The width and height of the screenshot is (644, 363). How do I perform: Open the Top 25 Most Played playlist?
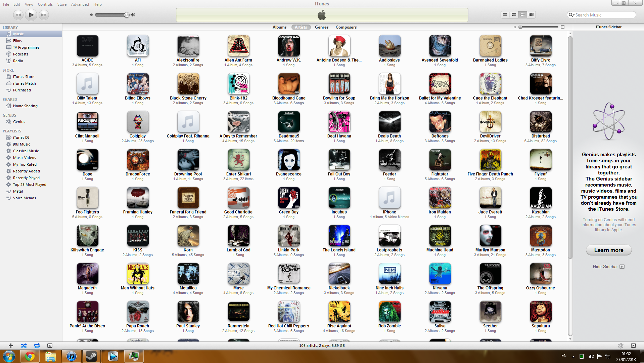[x=31, y=185]
